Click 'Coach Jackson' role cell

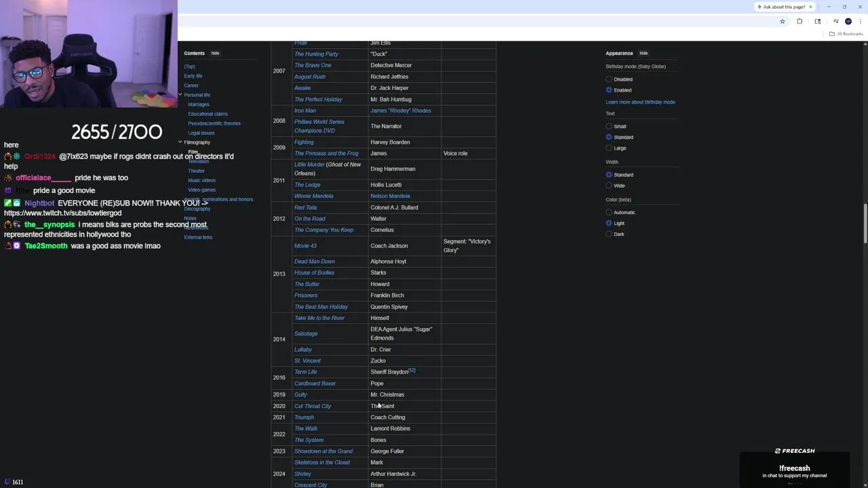pos(405,246)
